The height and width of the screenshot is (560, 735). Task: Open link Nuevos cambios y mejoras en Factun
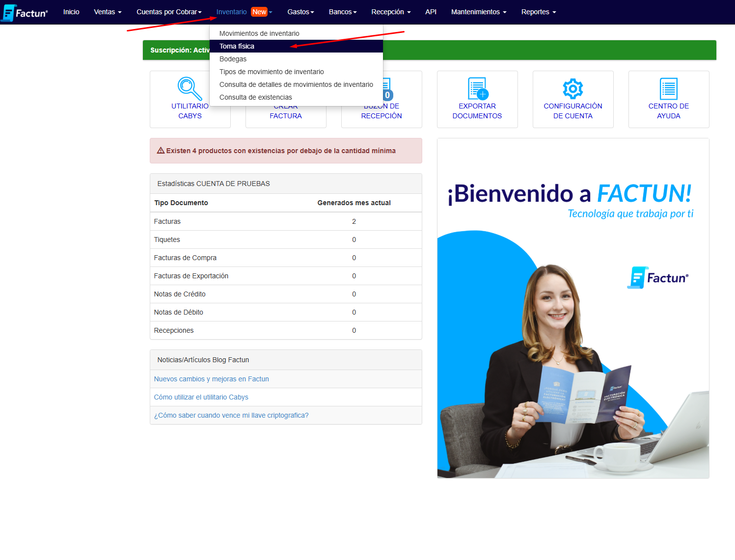tap(211, 379)
